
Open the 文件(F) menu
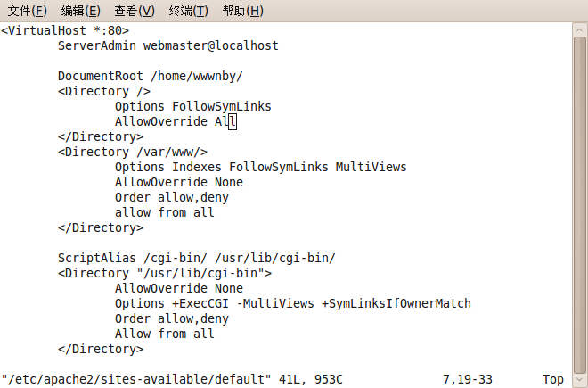tap(28, 11)
